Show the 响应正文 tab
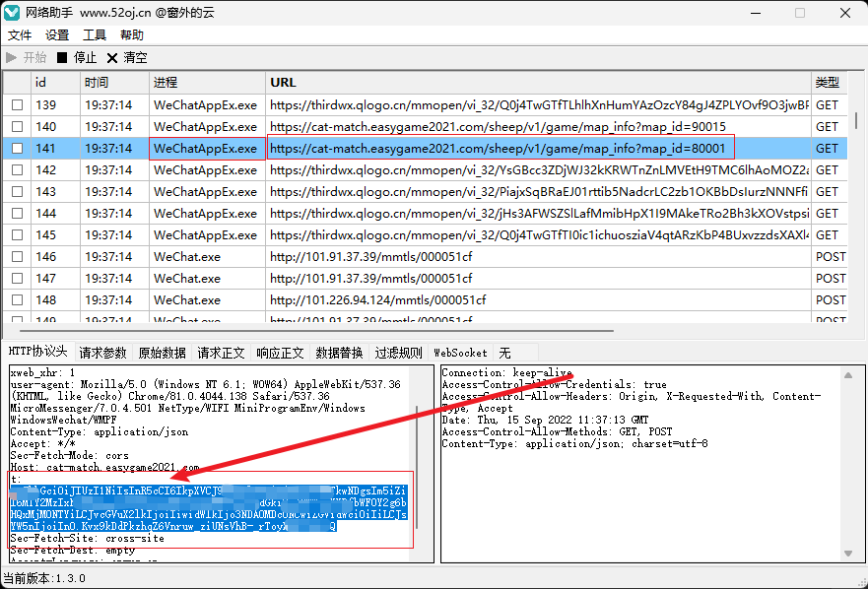The image size is (868, 589). [x=280, y=353]
